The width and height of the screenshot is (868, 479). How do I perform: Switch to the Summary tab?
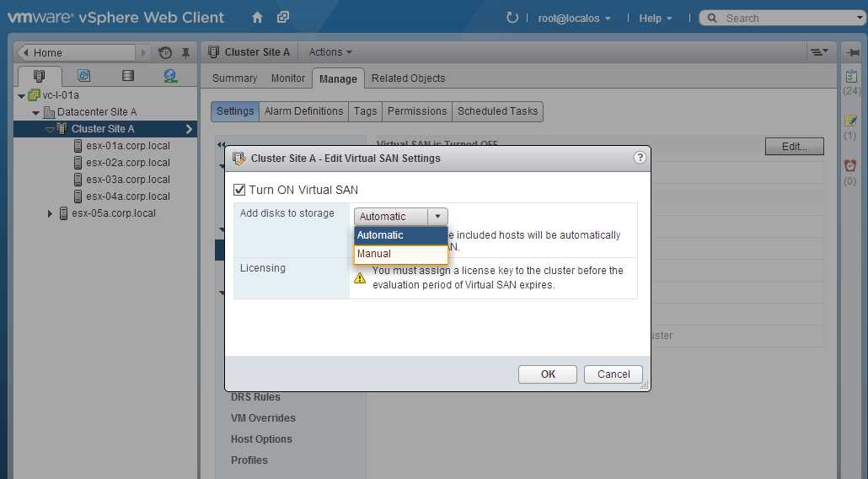(x=234, y=78)
